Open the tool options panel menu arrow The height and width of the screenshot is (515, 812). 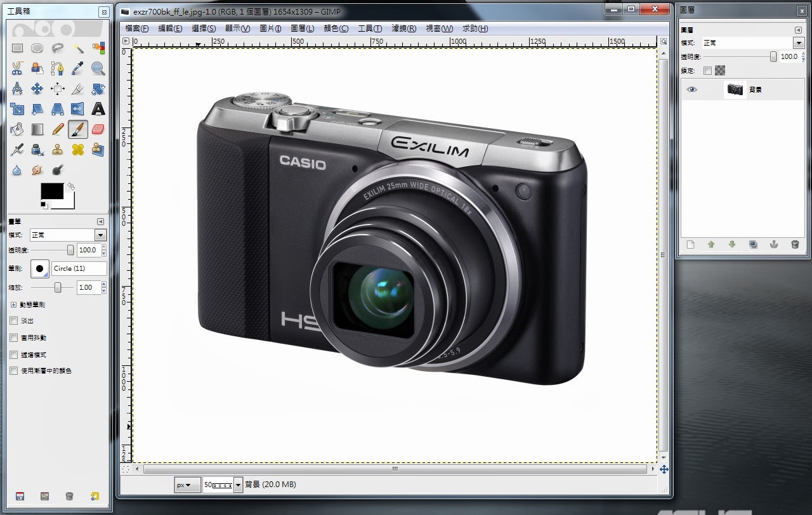pyautogui.click(x=100, y=221)
